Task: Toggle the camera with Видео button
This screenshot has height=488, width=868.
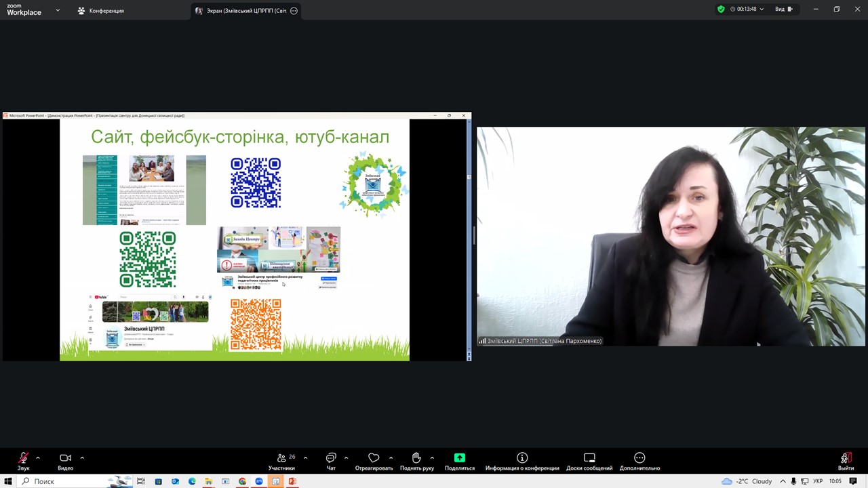Action: pyautogui.click(x=65, y=459)
